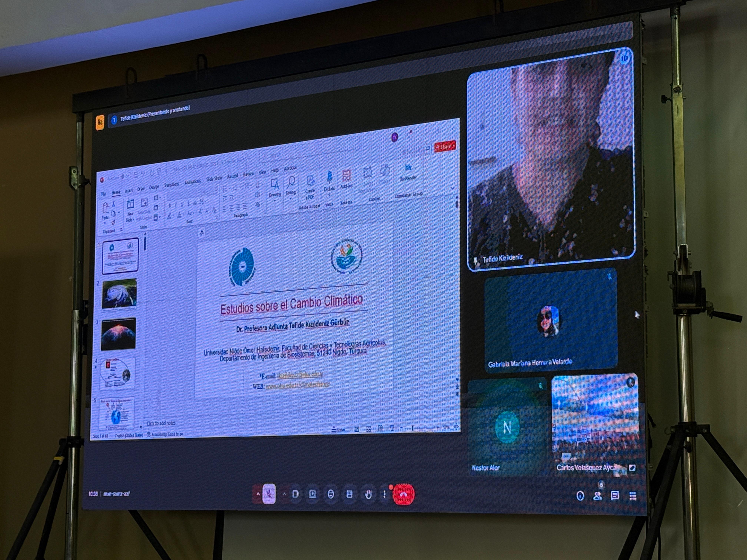
Task: Toggle the Notes button in status bar
Action: coord(339,429)
